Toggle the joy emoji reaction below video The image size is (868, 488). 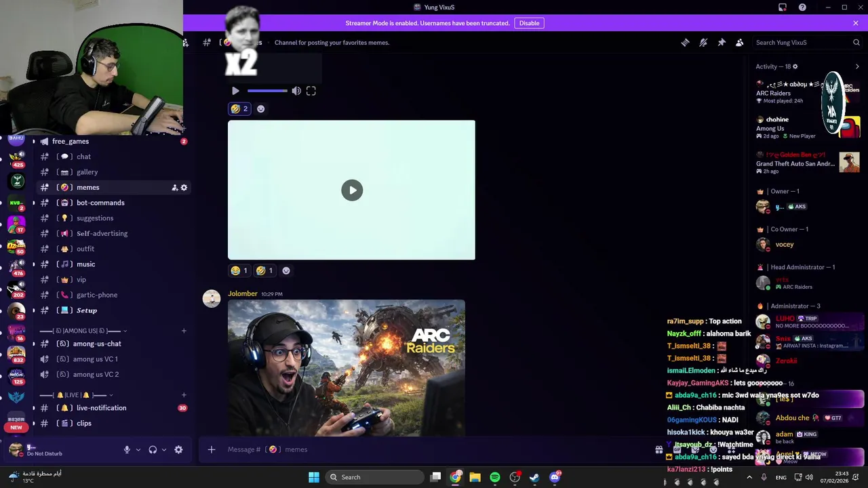tap(239, 270)
